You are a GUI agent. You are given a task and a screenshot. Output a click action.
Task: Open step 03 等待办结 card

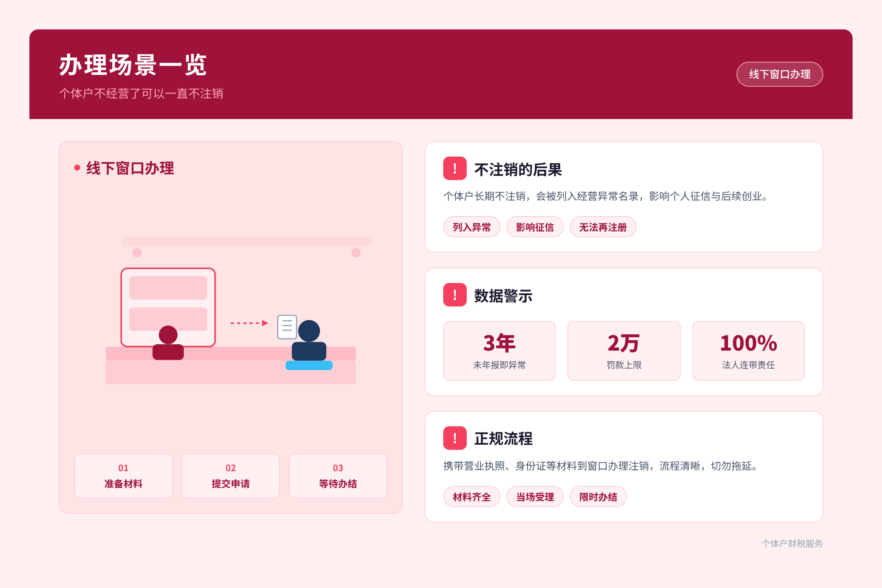tap(338, 476)
